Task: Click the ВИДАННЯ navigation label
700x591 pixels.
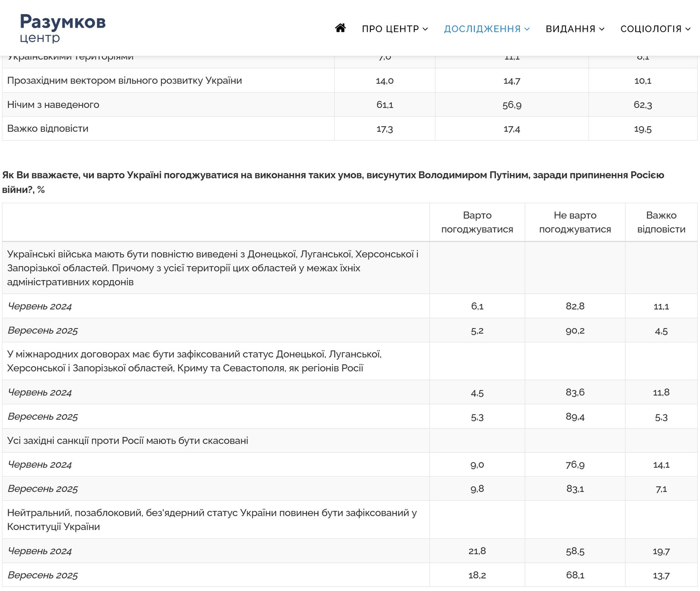Action: point(570,29)
